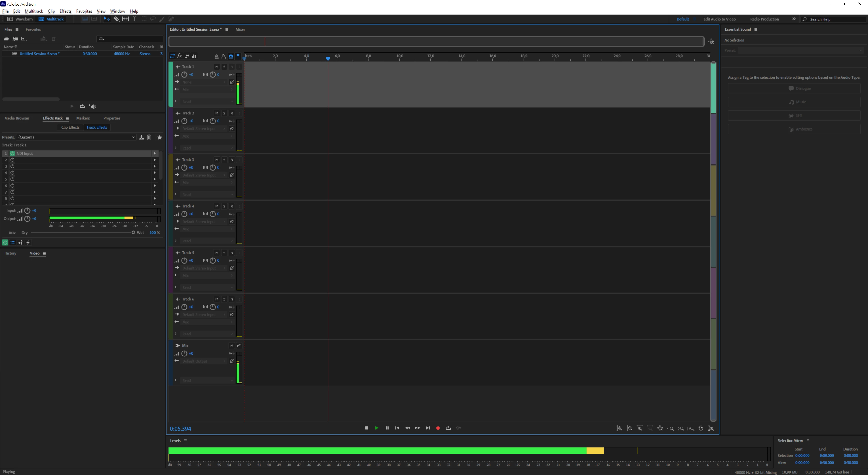Select the Razor tool in toolbar

point(116,19)
